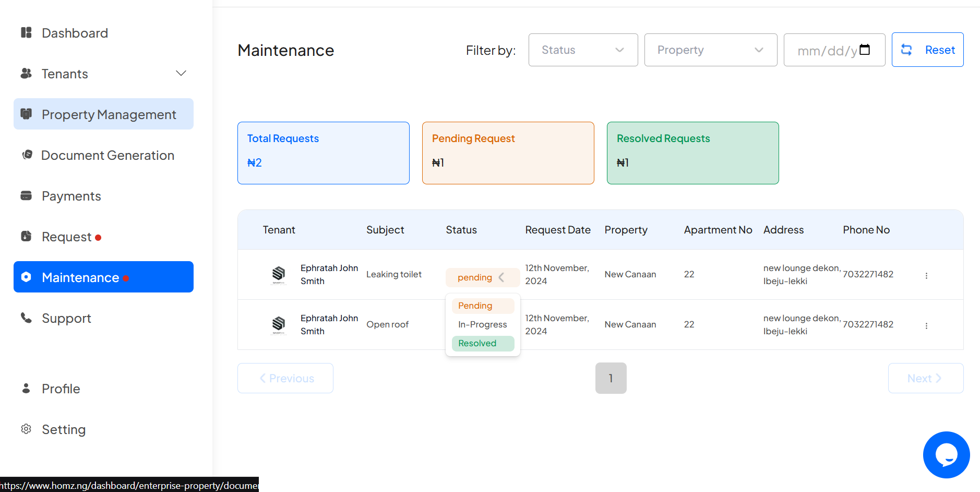Image resolution: width=980 pixels, height=492 pixels.
Task: Click the Status column header
Action: (461, 230)
